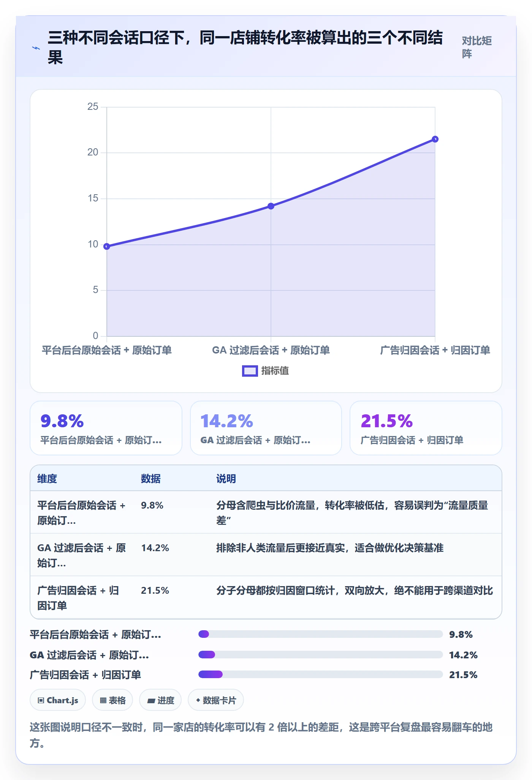Click the Chart.js tag
532x780 pixels.
tap(58, 700)
